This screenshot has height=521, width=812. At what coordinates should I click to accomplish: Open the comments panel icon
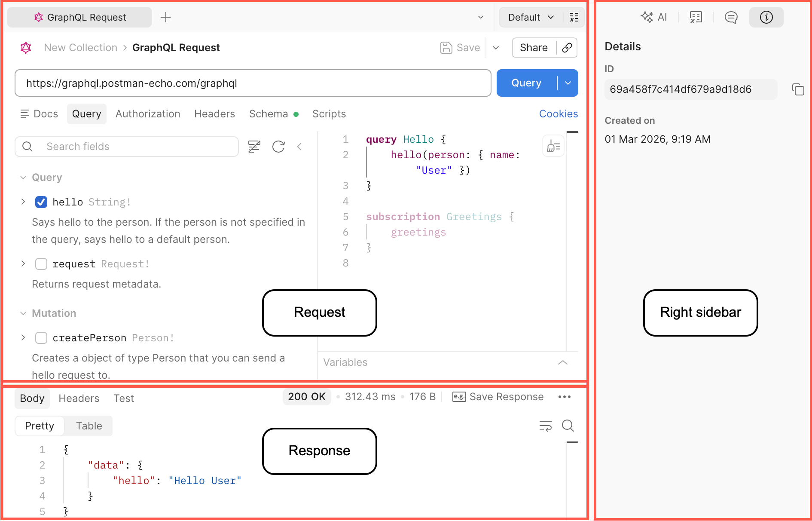731,17
